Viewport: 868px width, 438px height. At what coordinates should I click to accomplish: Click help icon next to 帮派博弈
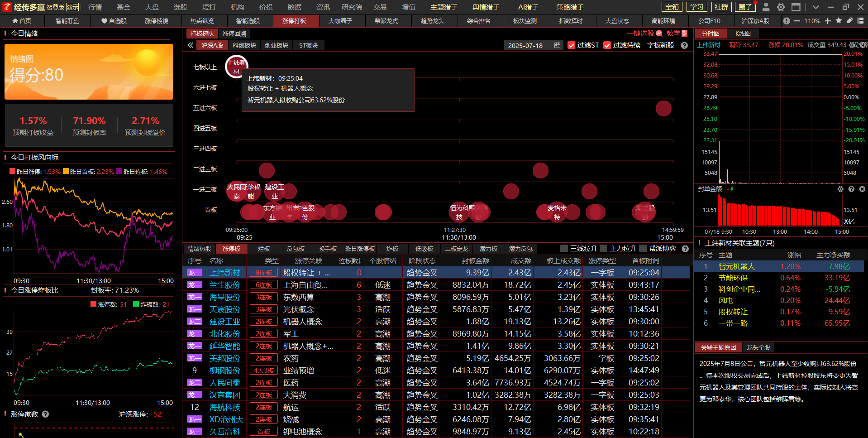point(685,249)
